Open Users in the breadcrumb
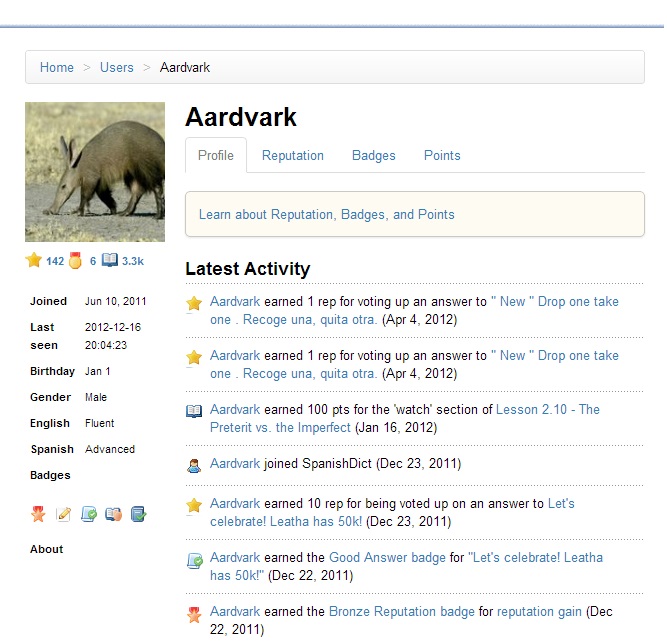667x641 pixels. pyautogui.click(x=116, y=68)
